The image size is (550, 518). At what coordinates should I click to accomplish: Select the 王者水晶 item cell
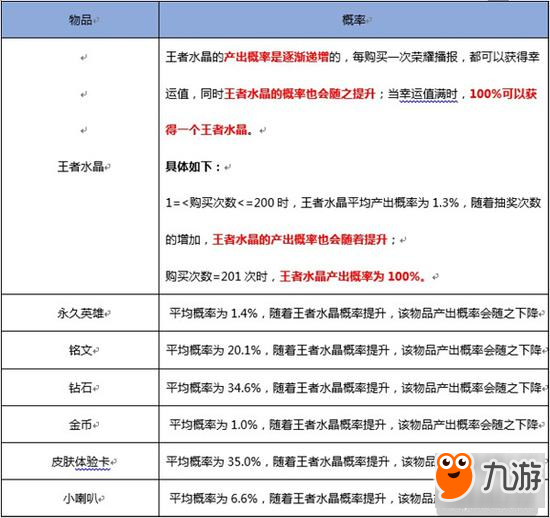[80, 166]
